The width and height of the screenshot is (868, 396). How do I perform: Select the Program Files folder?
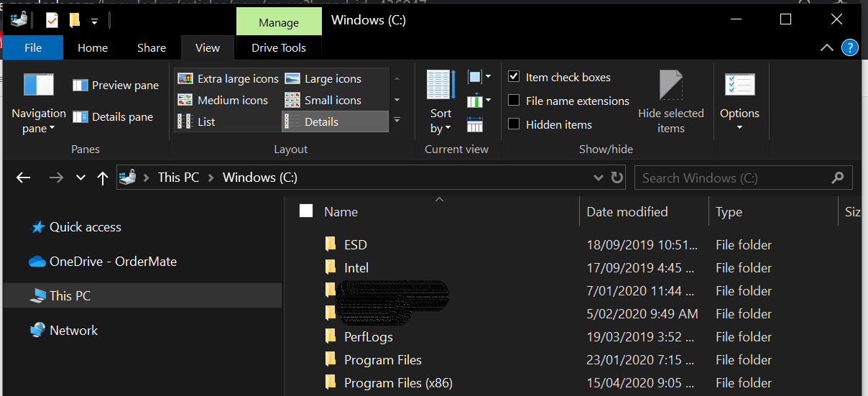[x=383, y=360]
